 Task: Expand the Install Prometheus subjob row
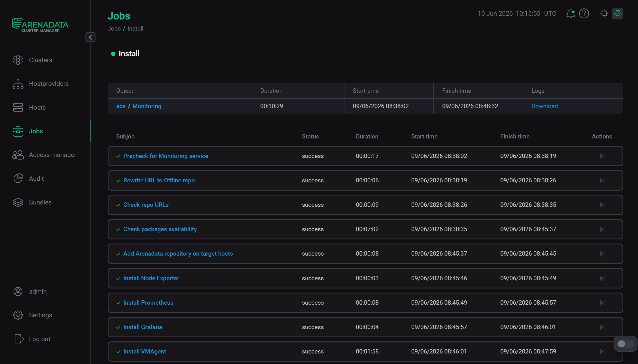pyautogui.click(x=365, y=303)
